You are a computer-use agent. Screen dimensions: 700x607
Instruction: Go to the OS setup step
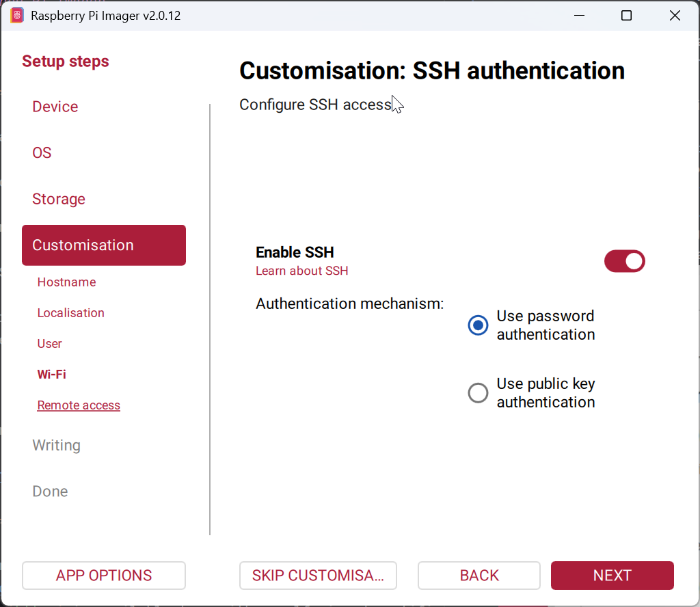(x=42, y=152)
